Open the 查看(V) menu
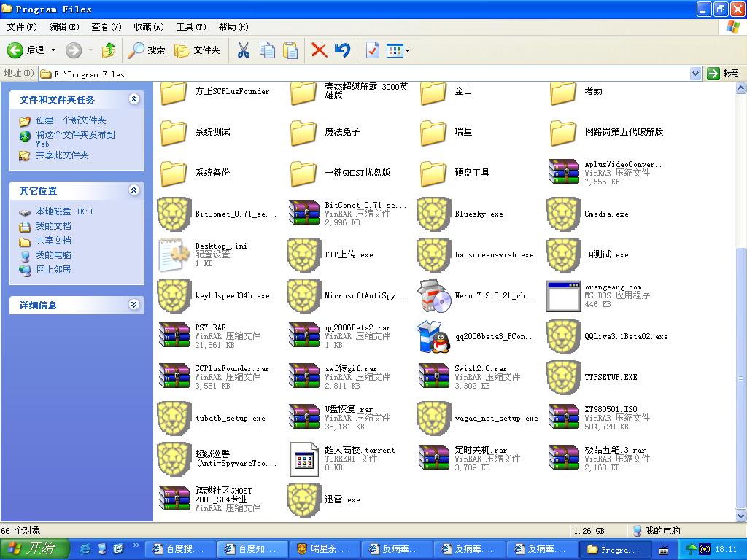Screen dimensions: 747x560 pos(107,27)
